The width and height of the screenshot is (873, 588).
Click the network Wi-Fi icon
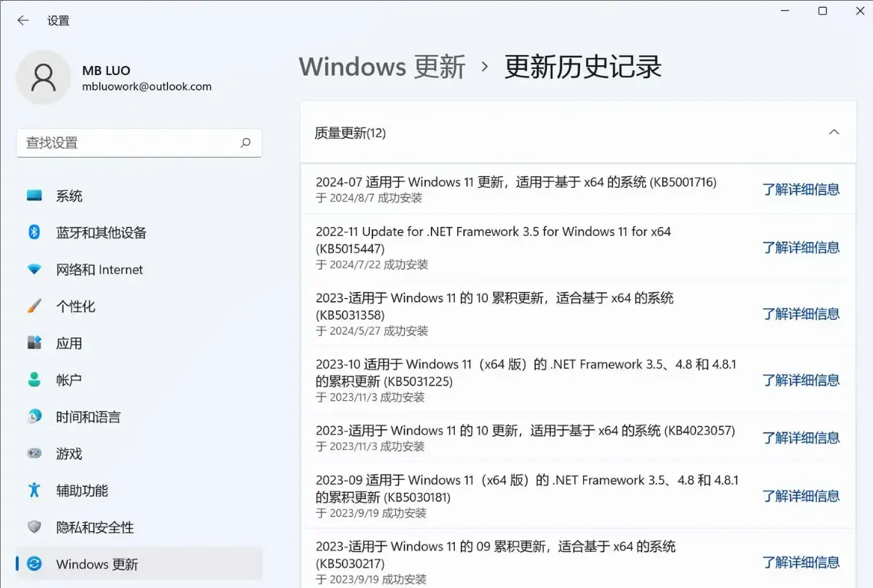(34, 269)
